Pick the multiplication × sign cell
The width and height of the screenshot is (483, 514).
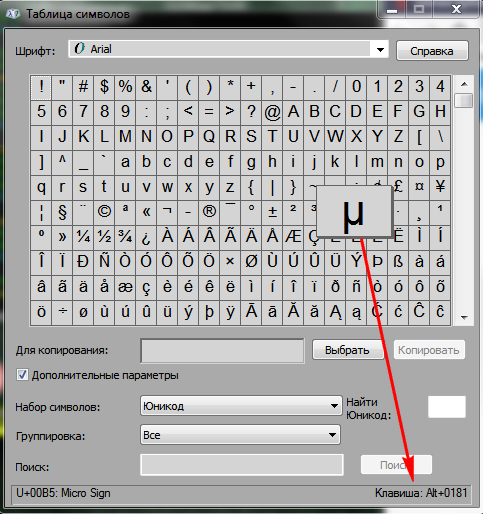(230, 262)
